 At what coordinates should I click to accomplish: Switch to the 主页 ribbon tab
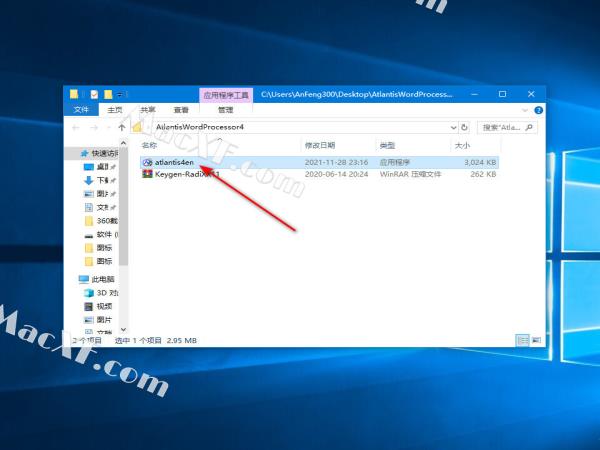pos(114,110)
